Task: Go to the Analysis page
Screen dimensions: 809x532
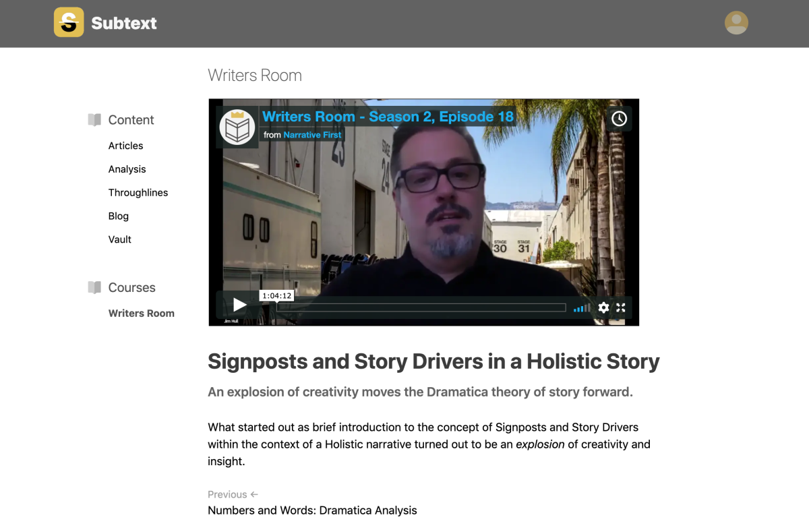Action: [127, 169]
